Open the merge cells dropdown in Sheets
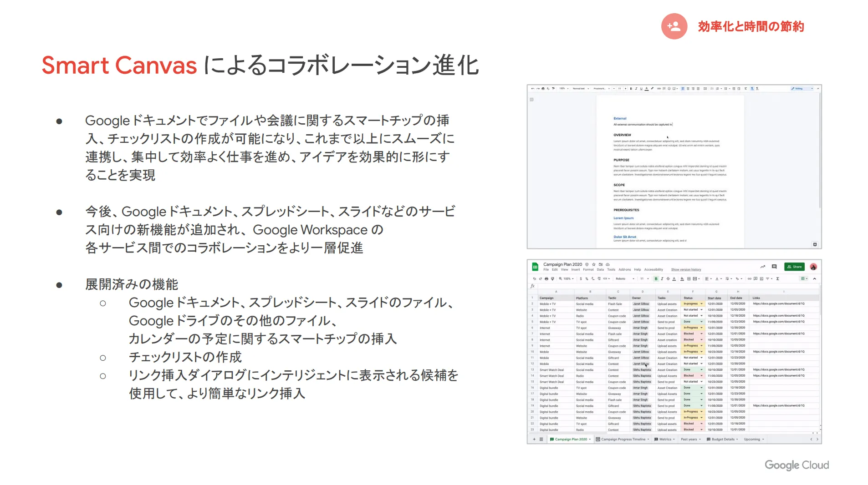868x485 pixels. click(x=696, y=278)
